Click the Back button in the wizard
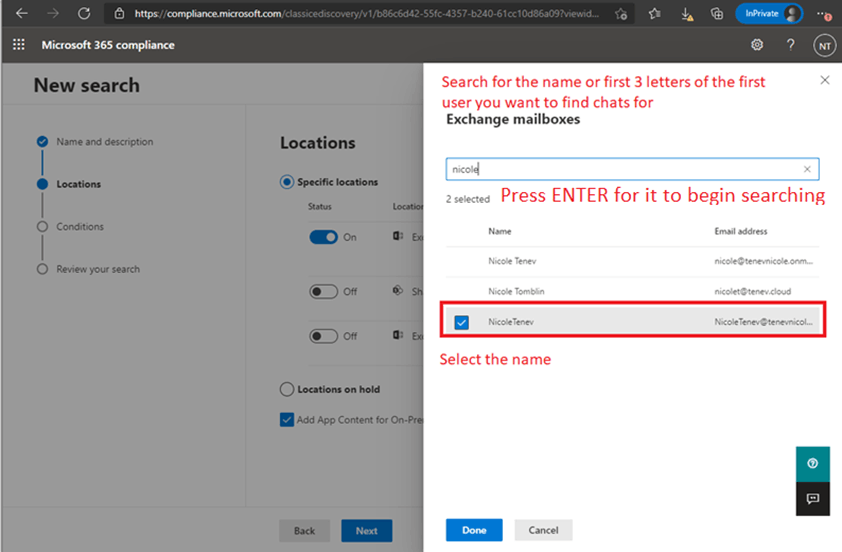This screenshot has width=842, height=552. point(304,531)
